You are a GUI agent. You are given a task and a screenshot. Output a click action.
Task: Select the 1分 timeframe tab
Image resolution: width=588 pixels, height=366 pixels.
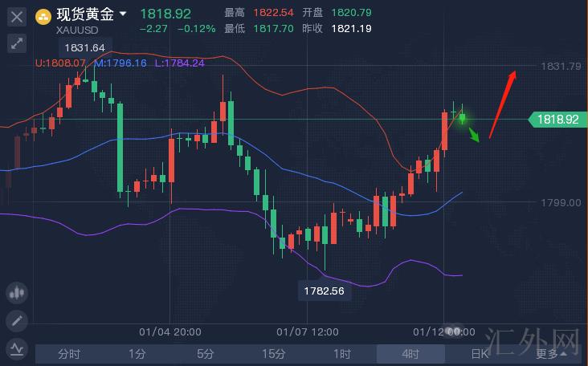(x=137, y=353)
